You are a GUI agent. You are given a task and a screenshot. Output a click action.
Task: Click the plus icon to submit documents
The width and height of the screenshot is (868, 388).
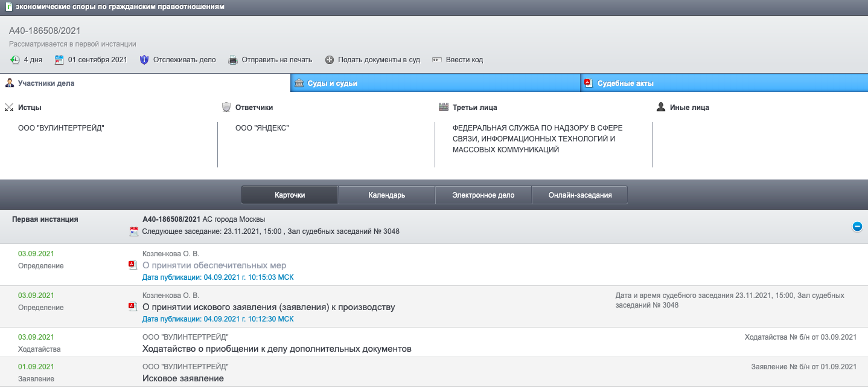point(330,60)
